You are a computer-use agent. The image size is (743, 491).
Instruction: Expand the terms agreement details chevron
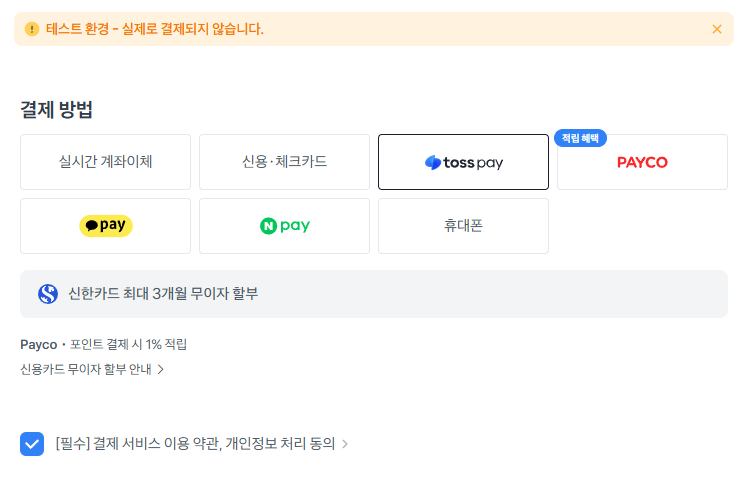pos(345,444)
